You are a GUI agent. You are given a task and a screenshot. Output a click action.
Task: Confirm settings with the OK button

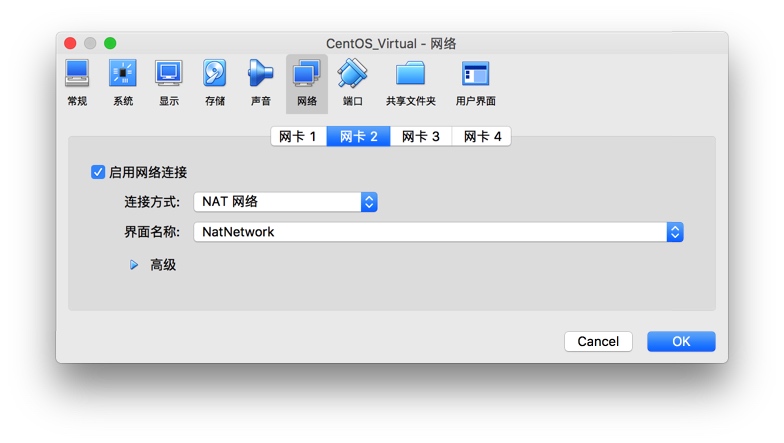(x=681, y=342)
